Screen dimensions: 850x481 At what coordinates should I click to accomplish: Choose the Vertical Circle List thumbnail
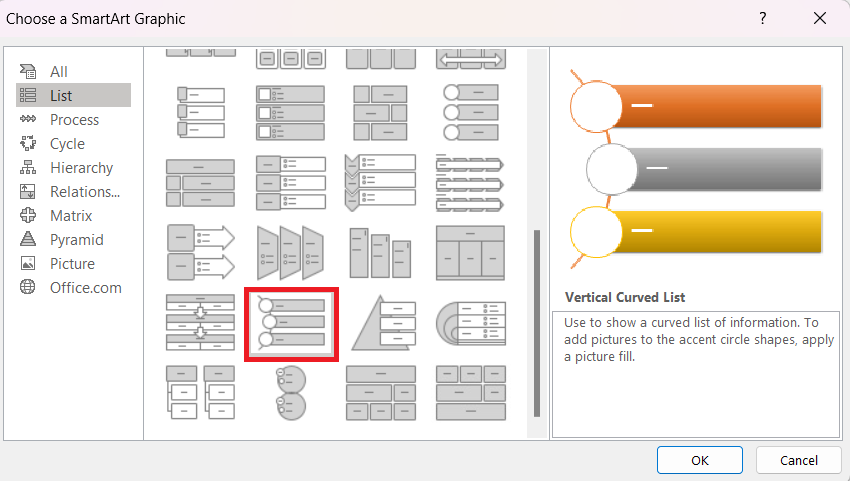click(471, 112)
